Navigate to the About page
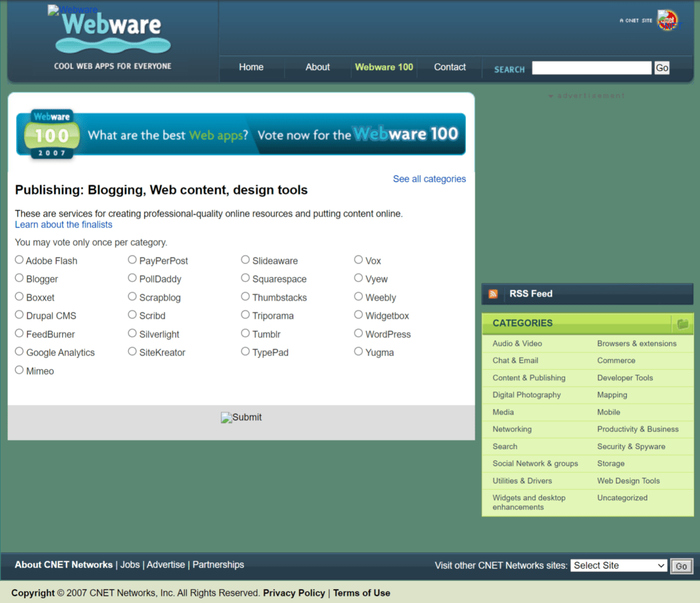Screen dimensions: 700x603 pyautogui.click(x=317, y=67)
